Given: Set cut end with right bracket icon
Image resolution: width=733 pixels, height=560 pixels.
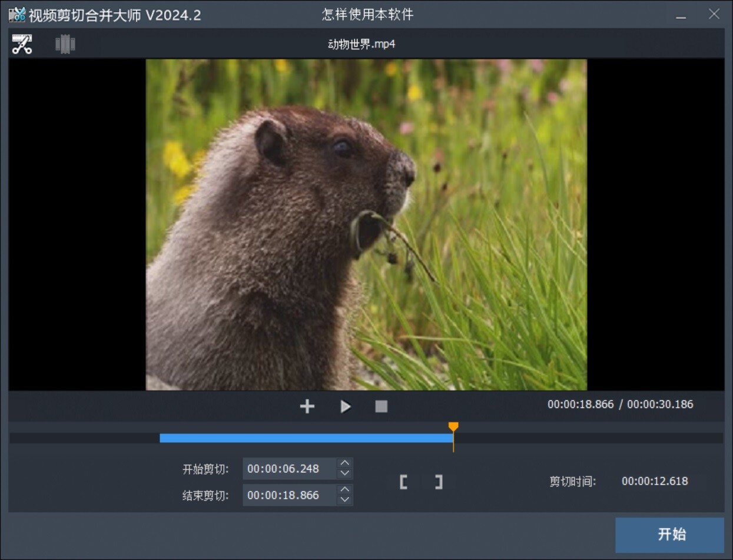Looking at the screenshot, I should coord(438,482).
